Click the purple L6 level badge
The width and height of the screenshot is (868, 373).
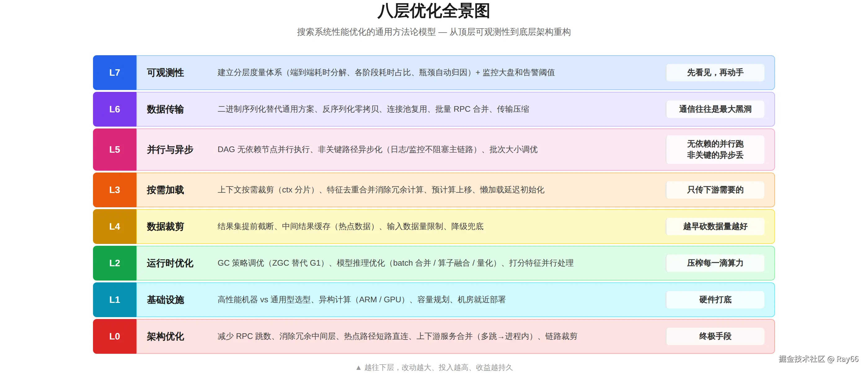pos(115,109)
